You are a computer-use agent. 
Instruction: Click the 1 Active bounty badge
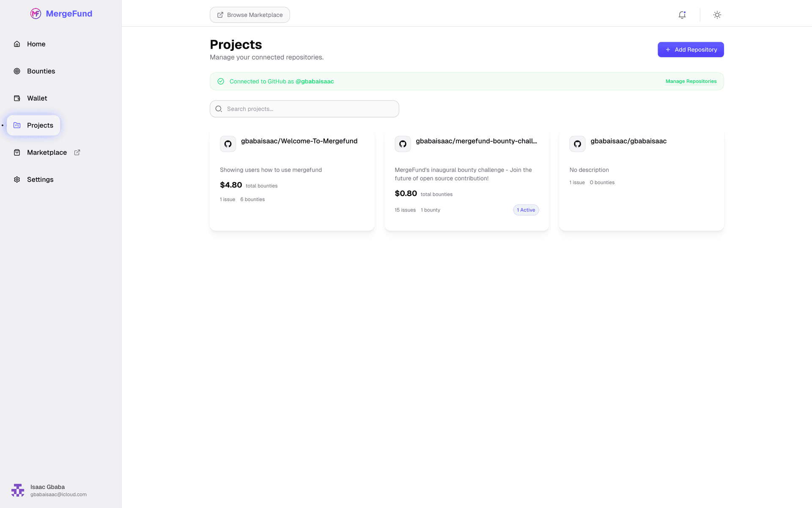(x=526, y=210)
